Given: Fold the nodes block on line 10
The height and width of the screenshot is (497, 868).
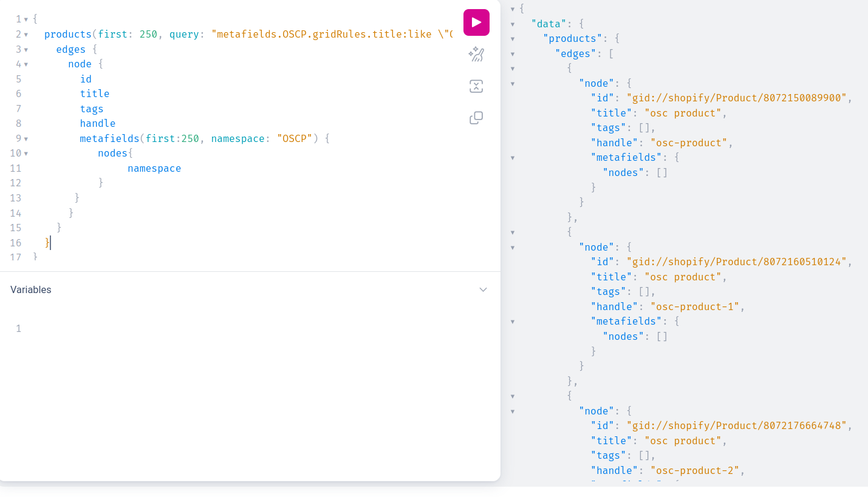Looking at the screenshot, I should click(26, 154).
